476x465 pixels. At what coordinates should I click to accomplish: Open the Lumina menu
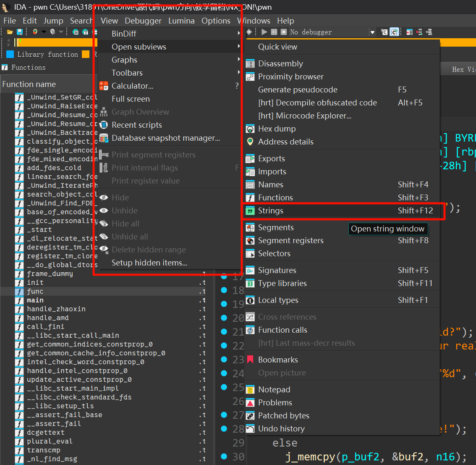tap(181, 21)
